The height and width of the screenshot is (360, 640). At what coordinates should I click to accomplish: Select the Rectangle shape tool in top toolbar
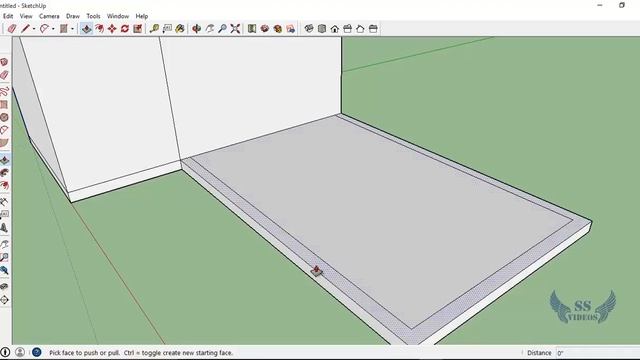coord(64,29)
